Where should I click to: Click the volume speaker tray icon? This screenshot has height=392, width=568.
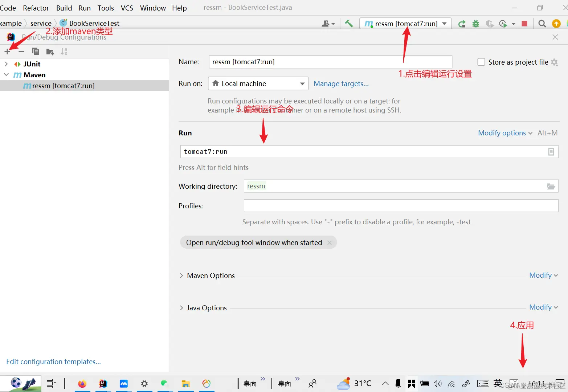[x=437, y=384]
